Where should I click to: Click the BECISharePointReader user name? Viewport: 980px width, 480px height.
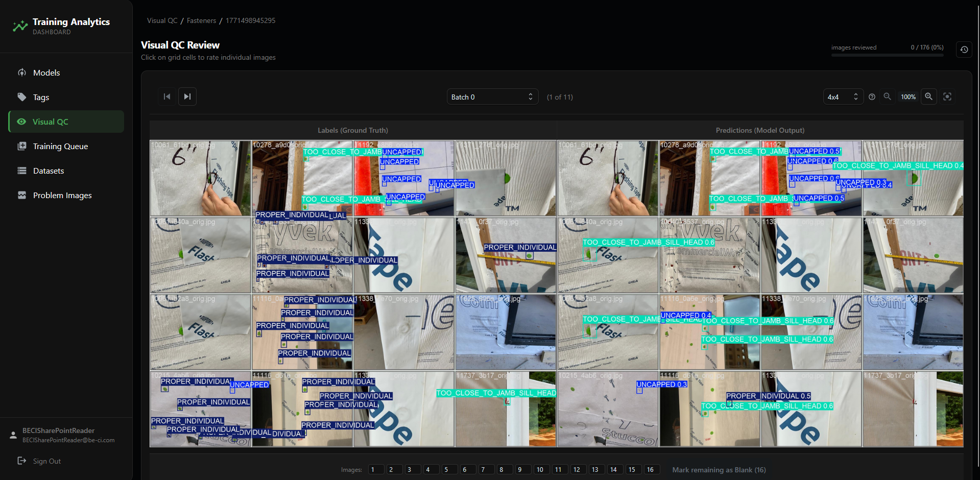click(x=58, y=430)
